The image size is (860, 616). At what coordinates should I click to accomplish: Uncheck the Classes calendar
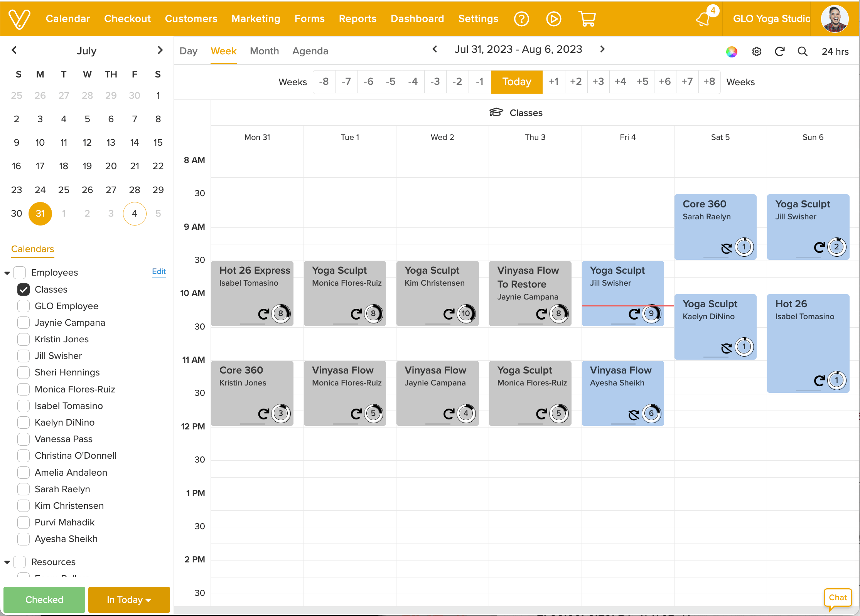pos(23,289)
